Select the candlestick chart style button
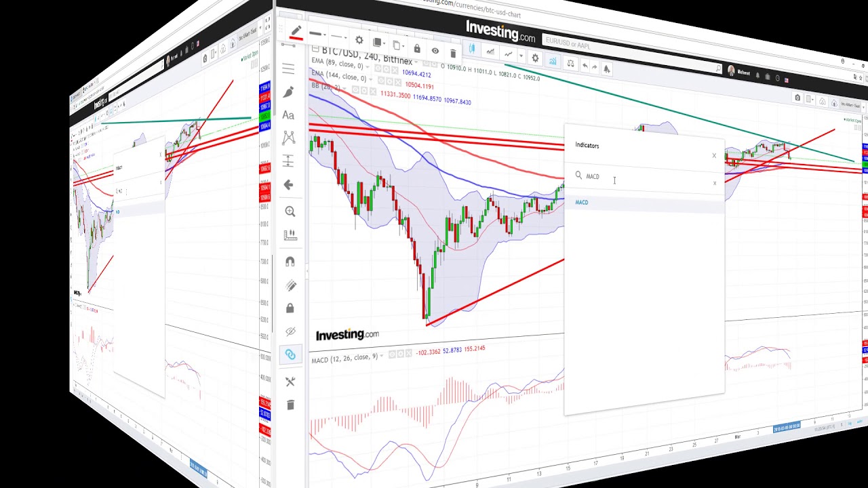The image size is (868, 488). coord(472,49)
